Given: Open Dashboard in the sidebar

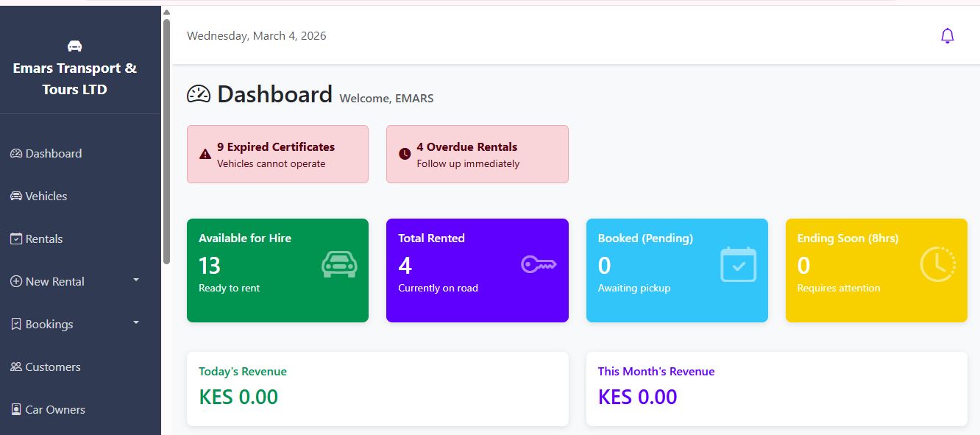Looking at the screenshot, I should coord(53,154).
